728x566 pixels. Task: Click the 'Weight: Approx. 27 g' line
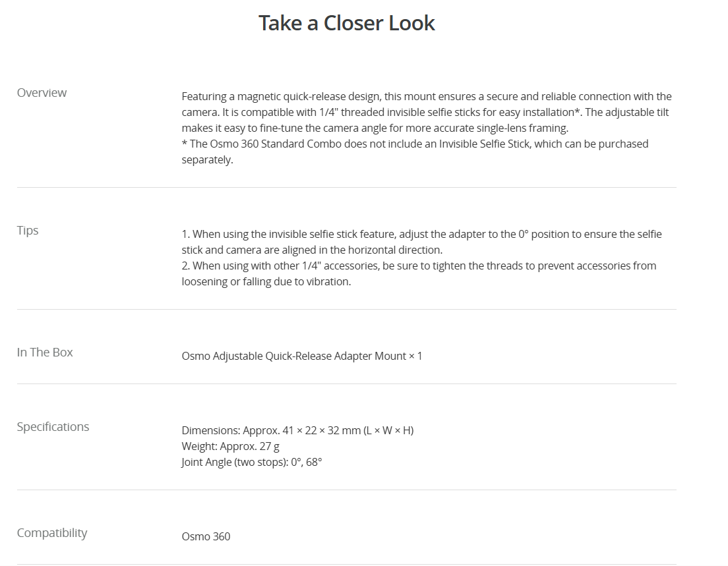pos(231,446)
